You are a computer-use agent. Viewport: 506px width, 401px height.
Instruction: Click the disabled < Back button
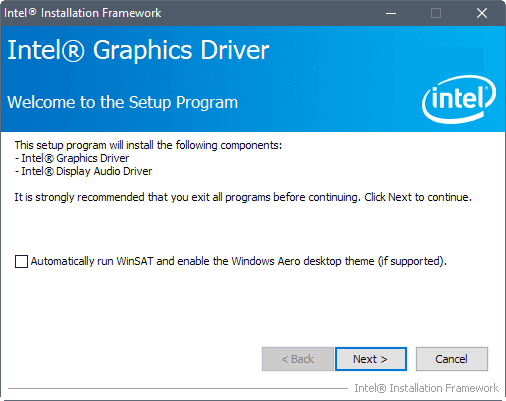298,359
